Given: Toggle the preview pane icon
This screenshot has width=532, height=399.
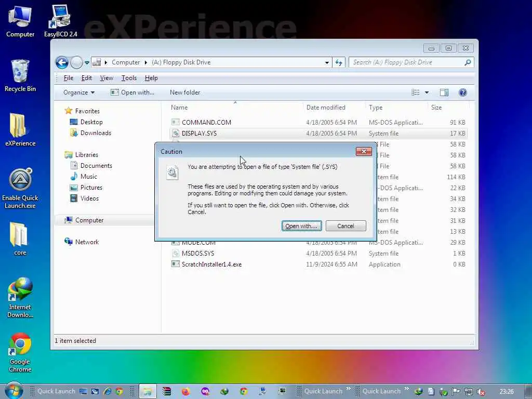Looking at the screenshot, I should pyautogui.click(x=444, y=92).
